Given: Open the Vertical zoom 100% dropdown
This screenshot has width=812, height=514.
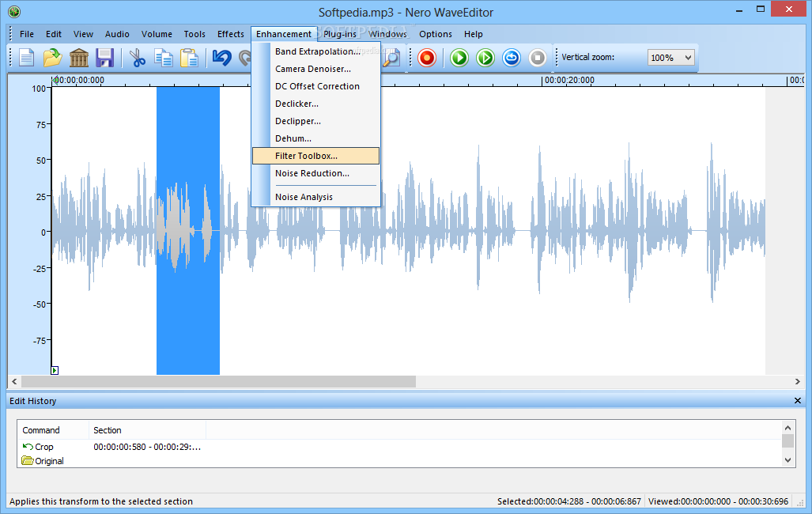Looking at the screenshot, I should coord(670,58).
